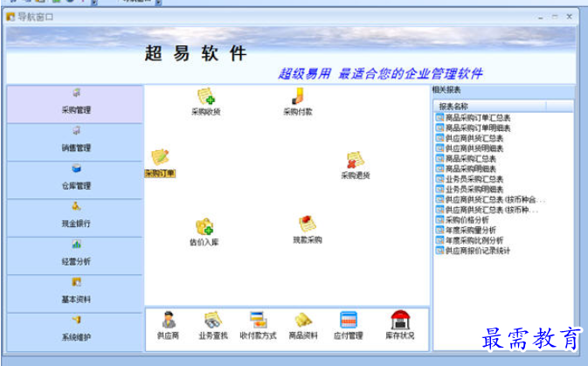588x366 pixels.
Task: Select report 业务员采购汇总表
Action: [x=469, y=179]
